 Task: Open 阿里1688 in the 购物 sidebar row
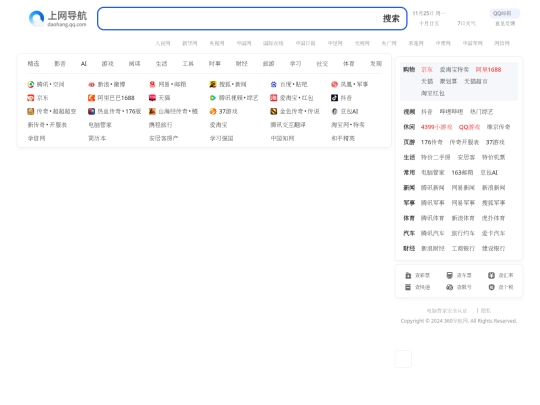pyautogui.click(x=488, y=70)
